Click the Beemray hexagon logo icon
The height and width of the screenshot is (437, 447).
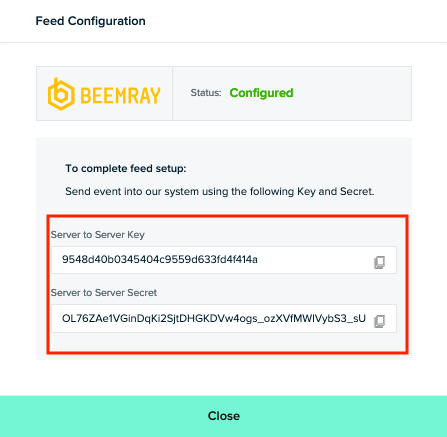click(x=61, y=94)
